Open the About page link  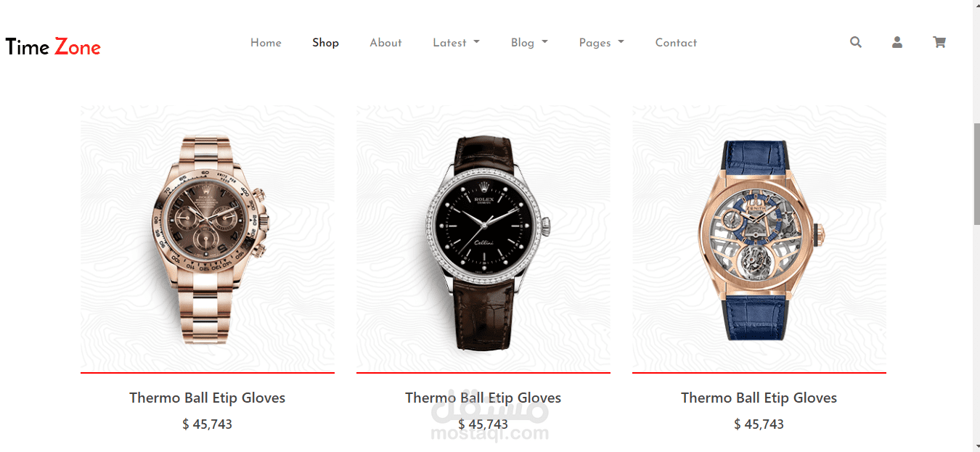[x=385, y=43]
